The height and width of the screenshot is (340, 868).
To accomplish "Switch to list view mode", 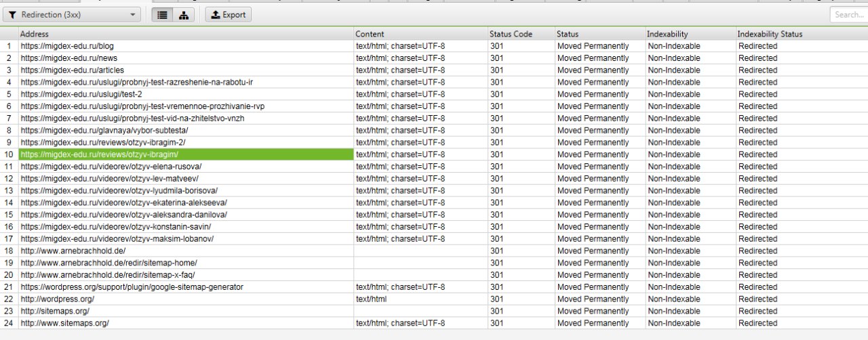I will (161, 14).
